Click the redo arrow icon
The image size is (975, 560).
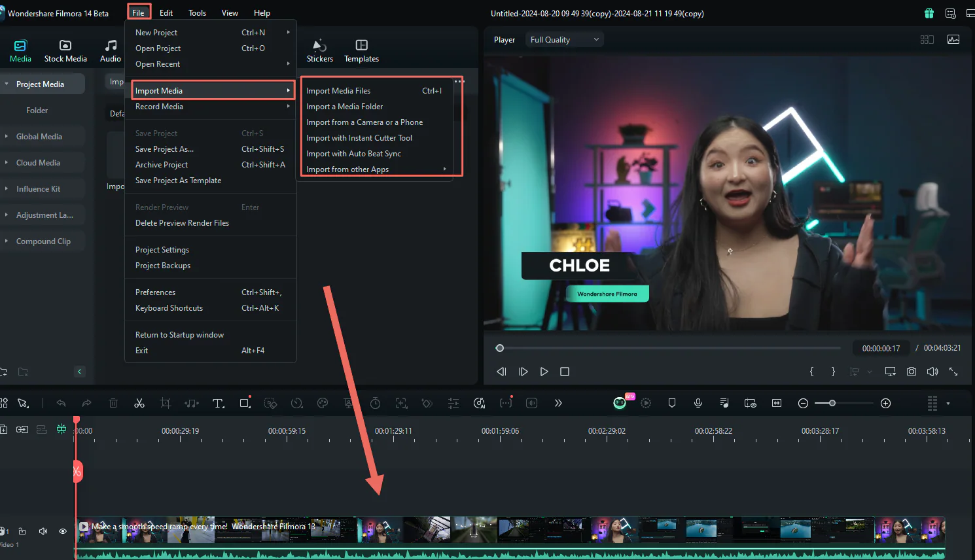coord(86,403)
